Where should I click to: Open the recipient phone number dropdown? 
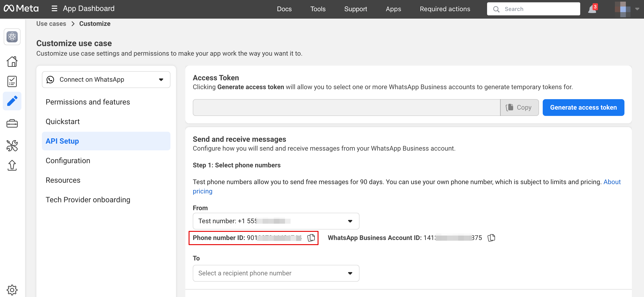coord(276,273)
